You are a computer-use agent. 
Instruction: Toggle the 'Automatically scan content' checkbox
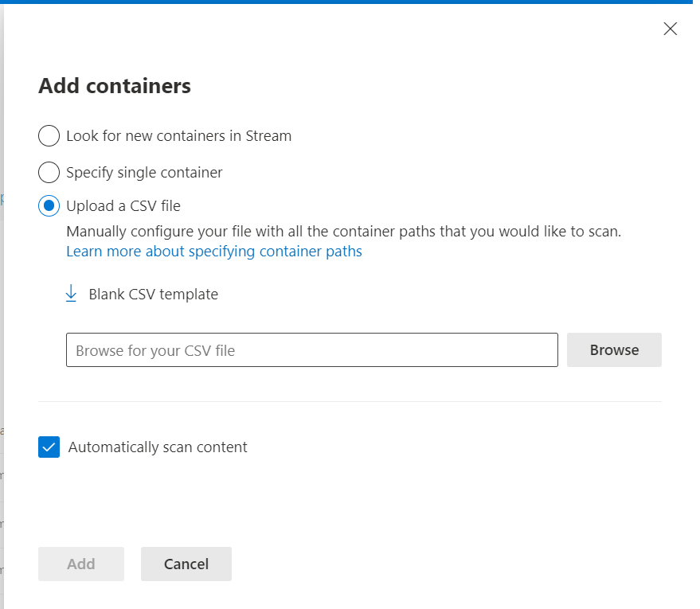point(49,447)
